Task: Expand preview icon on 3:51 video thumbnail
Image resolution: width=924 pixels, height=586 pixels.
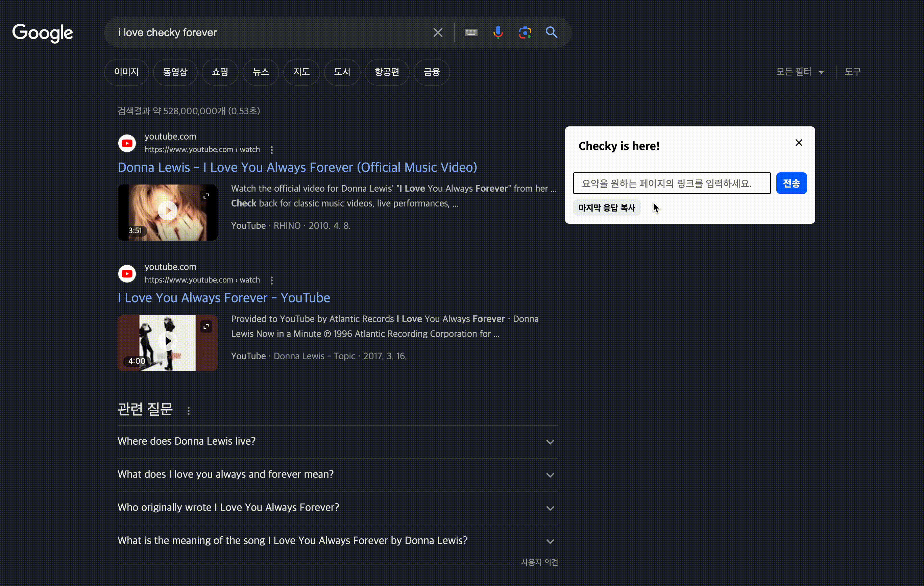Action: pos(206,196)
